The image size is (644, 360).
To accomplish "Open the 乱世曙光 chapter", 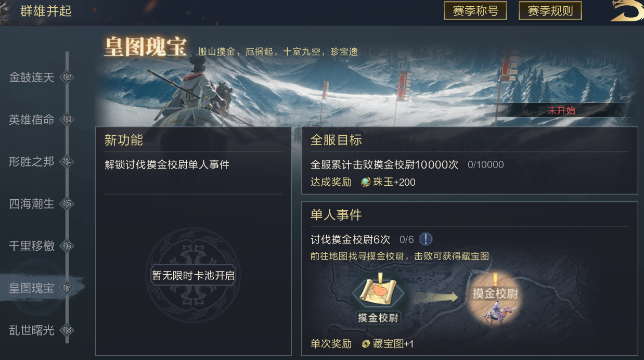I will click(32, 330).
